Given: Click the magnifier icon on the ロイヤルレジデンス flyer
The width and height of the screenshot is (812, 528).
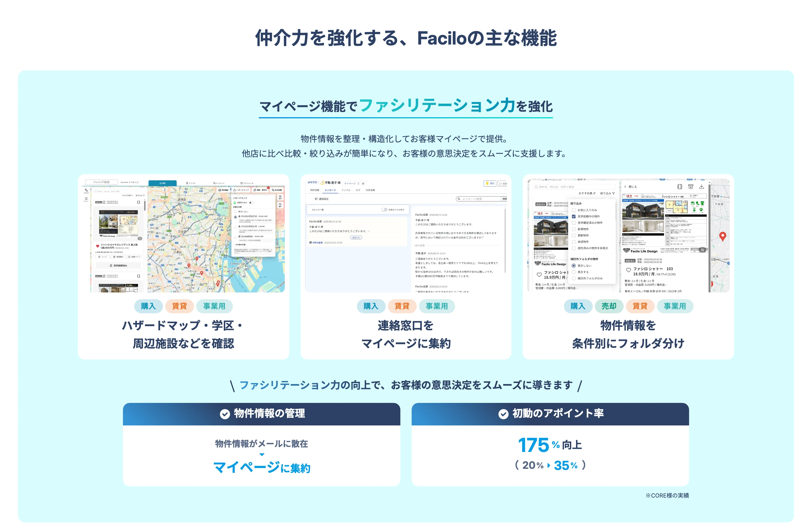Looking at the screenshot, I should [140, 238].
